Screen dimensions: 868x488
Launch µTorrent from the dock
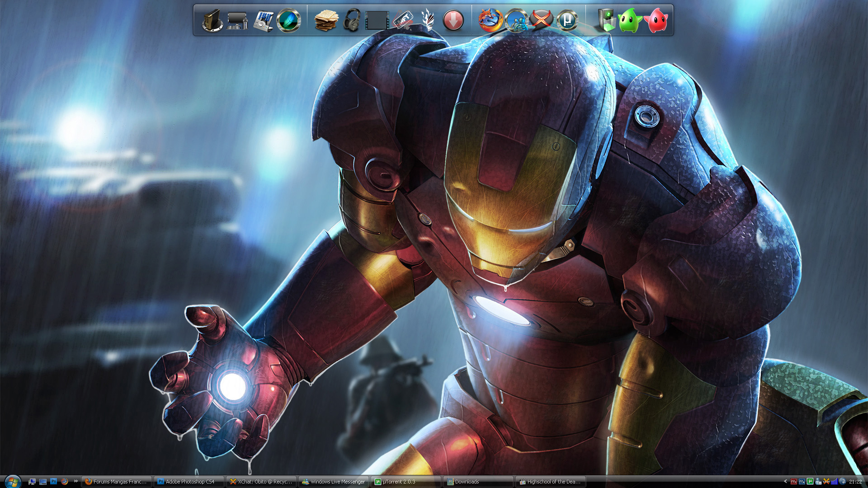567,21
